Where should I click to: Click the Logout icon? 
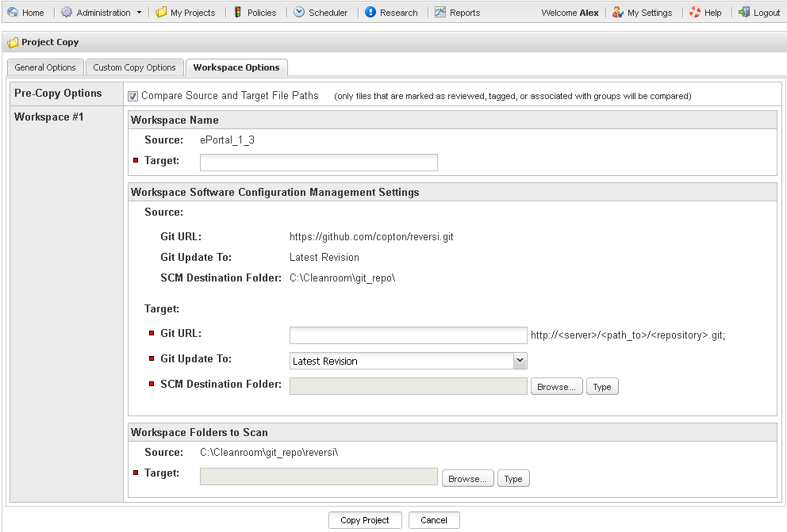744,13
